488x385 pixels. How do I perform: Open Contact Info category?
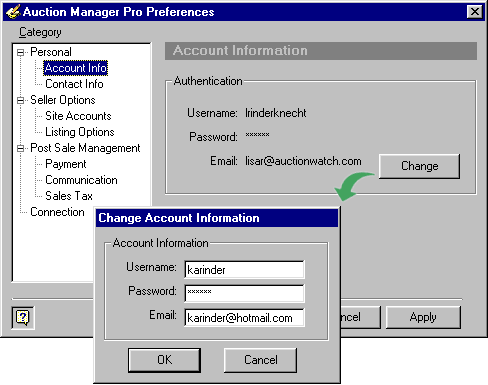74,84
